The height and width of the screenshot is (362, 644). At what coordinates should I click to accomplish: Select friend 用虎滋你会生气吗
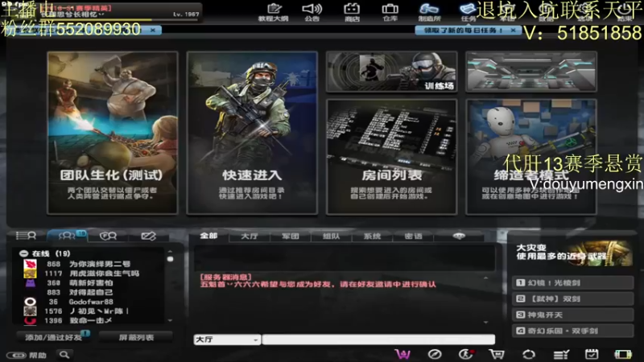(89, 274)
